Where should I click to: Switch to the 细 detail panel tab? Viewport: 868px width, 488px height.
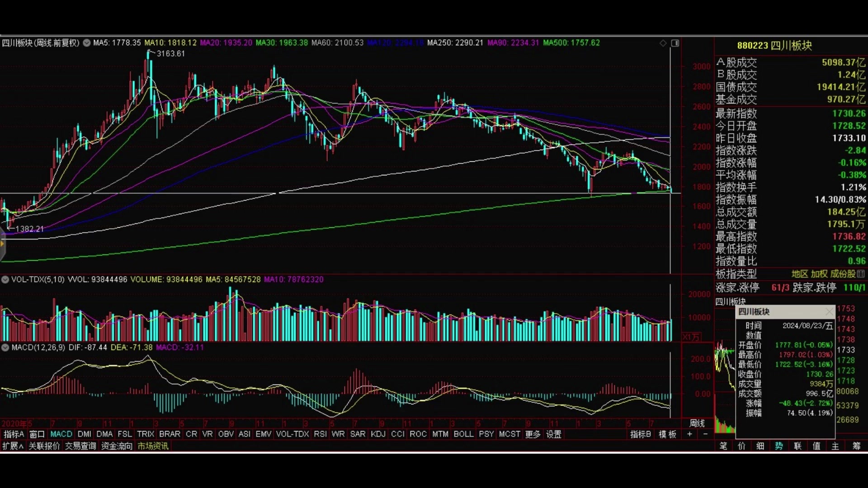[x=760, y=446]
